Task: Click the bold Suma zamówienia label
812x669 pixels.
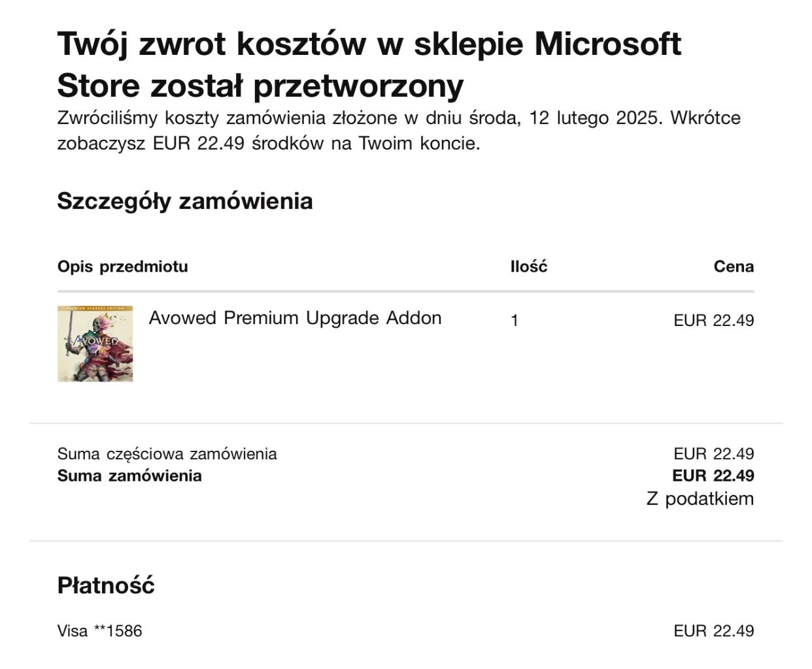Action: [129, 476]
